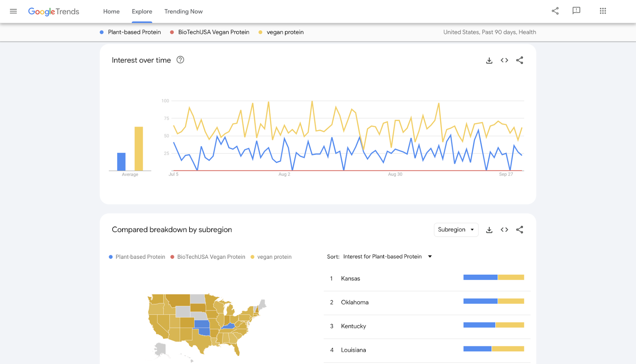Click the Aug 2 axis label
The height and width of the screenshot is (364, 636).
pos(284,174)
